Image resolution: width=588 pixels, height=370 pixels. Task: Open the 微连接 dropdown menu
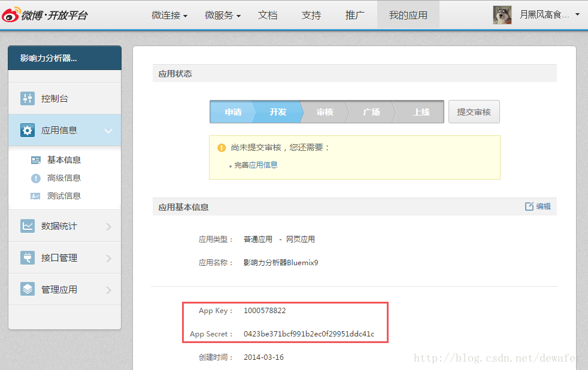pyautogui.click(x=169, y=16)
